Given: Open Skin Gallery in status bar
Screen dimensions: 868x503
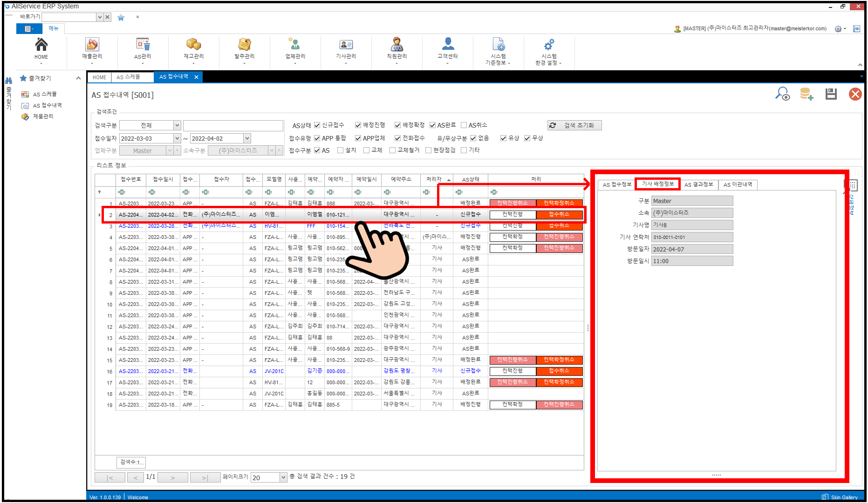Looking at the screenshot, I should pyautogui.click(x=840, y=497).
